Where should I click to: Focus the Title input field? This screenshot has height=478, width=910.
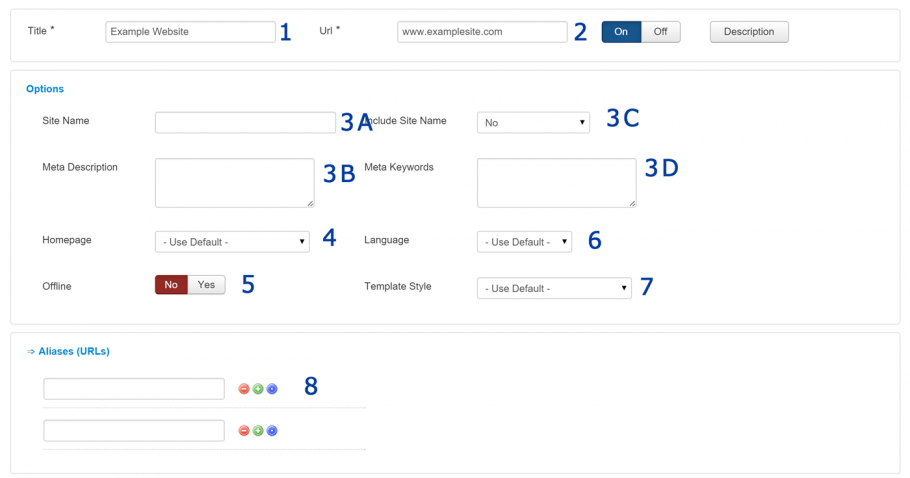(x=190, y=32)
